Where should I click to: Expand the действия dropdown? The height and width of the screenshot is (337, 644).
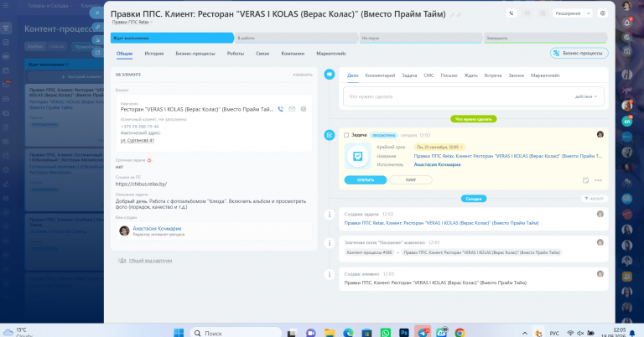586,96
